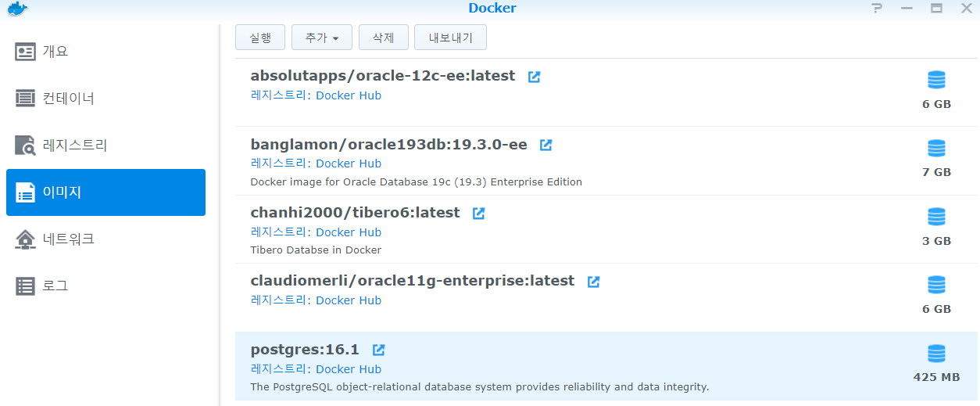Click the 로그 log list icon
Image resolution: width=980 pixels, height=406 pixels.
click(x=26, y=286)
